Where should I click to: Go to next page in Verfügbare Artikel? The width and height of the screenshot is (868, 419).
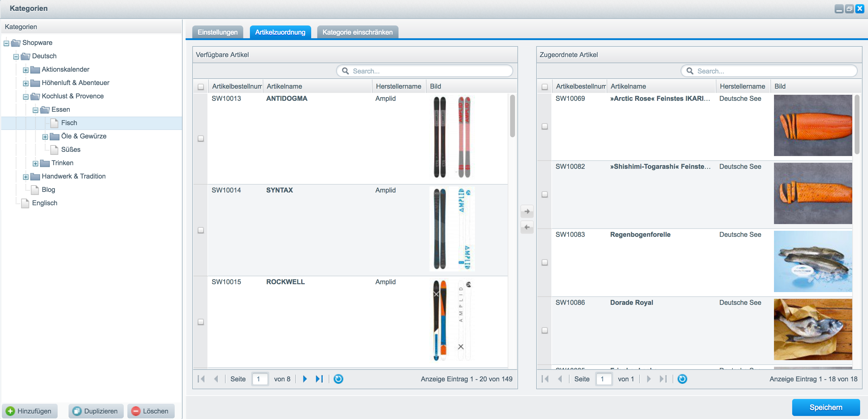click(304, 379)
